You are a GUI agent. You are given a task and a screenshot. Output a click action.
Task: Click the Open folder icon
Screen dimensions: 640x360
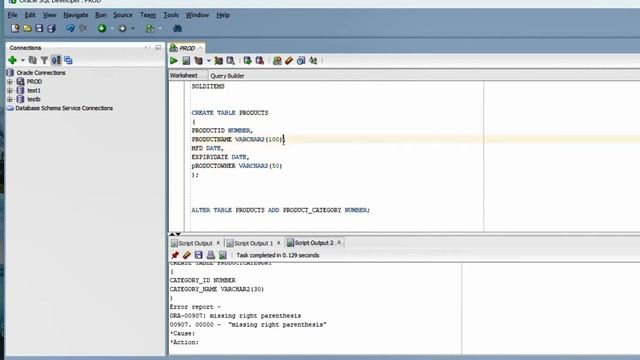pyautogui.click(x=27, y=28)
